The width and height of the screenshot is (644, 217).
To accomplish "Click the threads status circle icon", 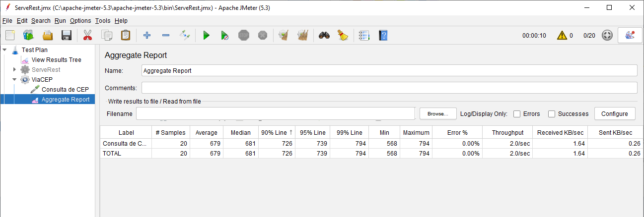I will 607,35.
